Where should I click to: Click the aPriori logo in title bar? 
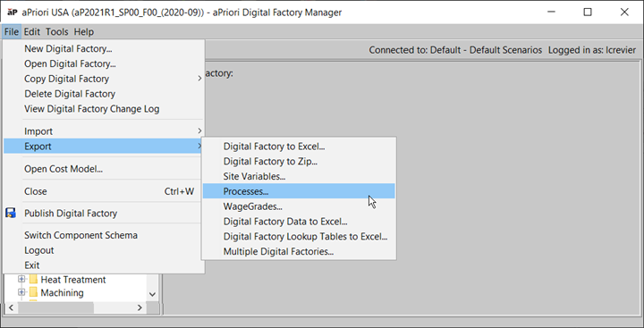pyautogui.click(x=13, y=13)
